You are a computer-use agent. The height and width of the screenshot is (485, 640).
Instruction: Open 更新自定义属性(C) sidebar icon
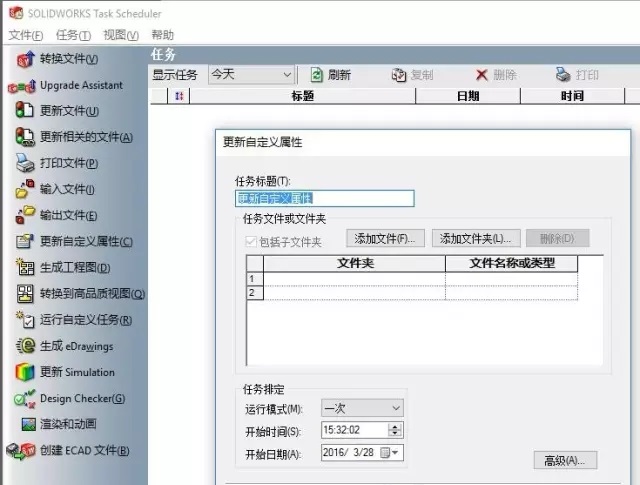tap(25, 241)
